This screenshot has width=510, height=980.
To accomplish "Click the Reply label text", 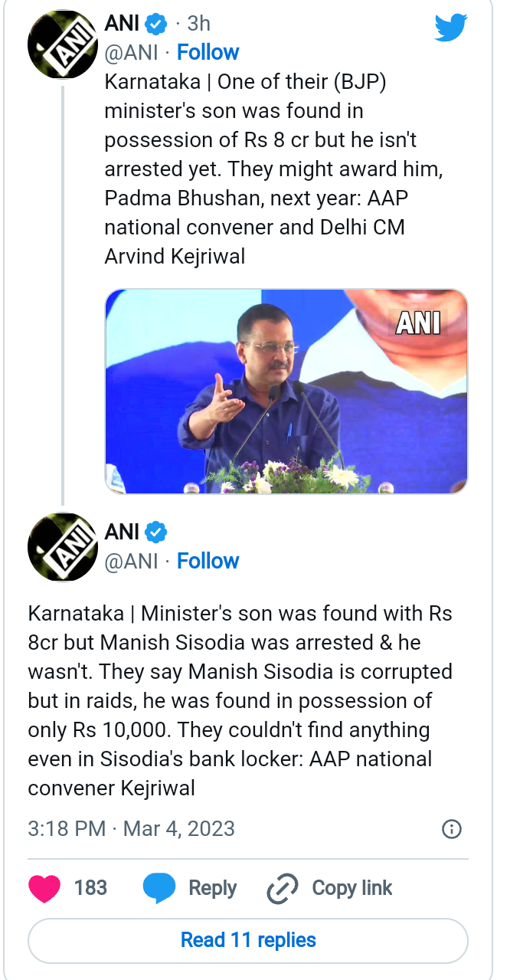I will pos(212,888).
